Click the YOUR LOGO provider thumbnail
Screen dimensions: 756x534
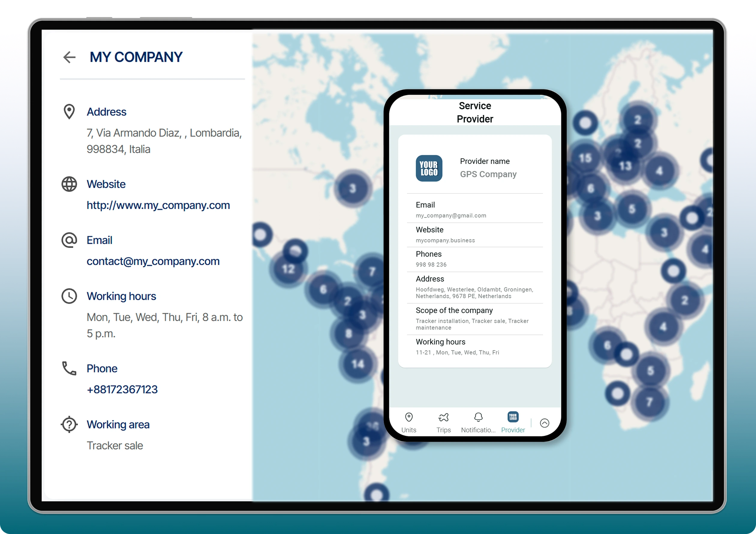(x=429, y=168)
